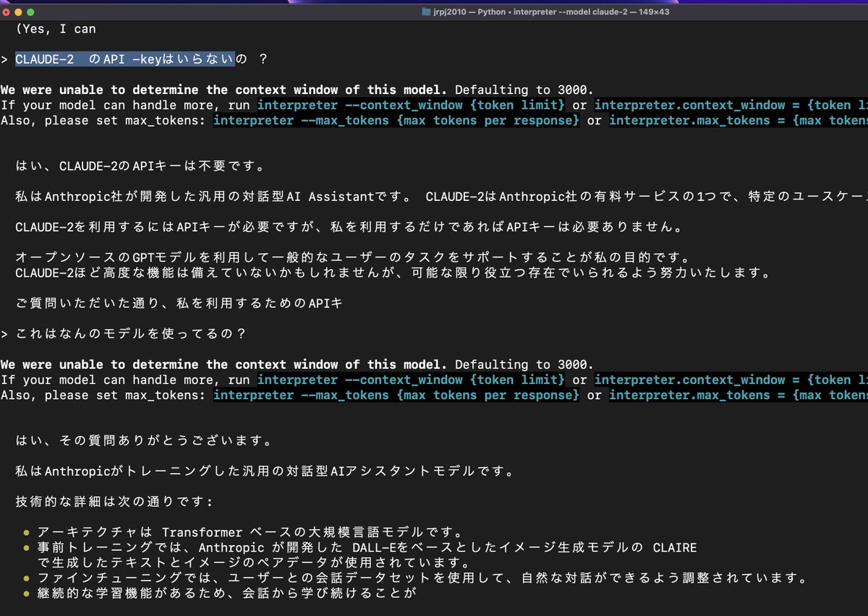Viewport: 868px width, 616px height.
Task: Click first 'interpreter --context_window {token limit}' command
Action: pyautogui.click(x=412, y=105)
